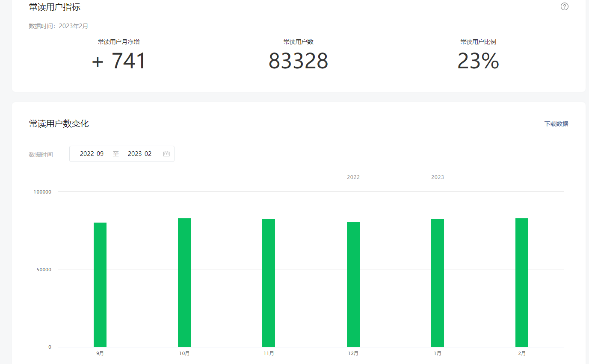Click the 常读用户数变化 heading
Screen dimensions: 589x364
pyautogui.click(x=59, y=124)
